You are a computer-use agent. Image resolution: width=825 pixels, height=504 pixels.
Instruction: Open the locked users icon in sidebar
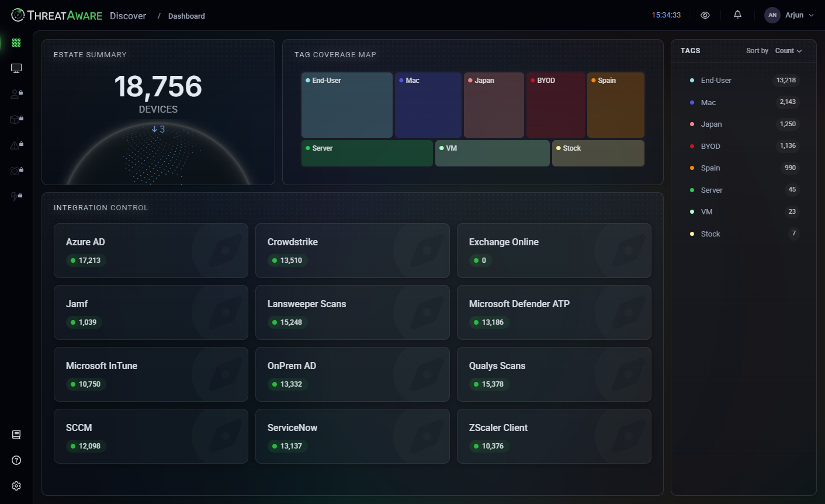click(16, 94)
